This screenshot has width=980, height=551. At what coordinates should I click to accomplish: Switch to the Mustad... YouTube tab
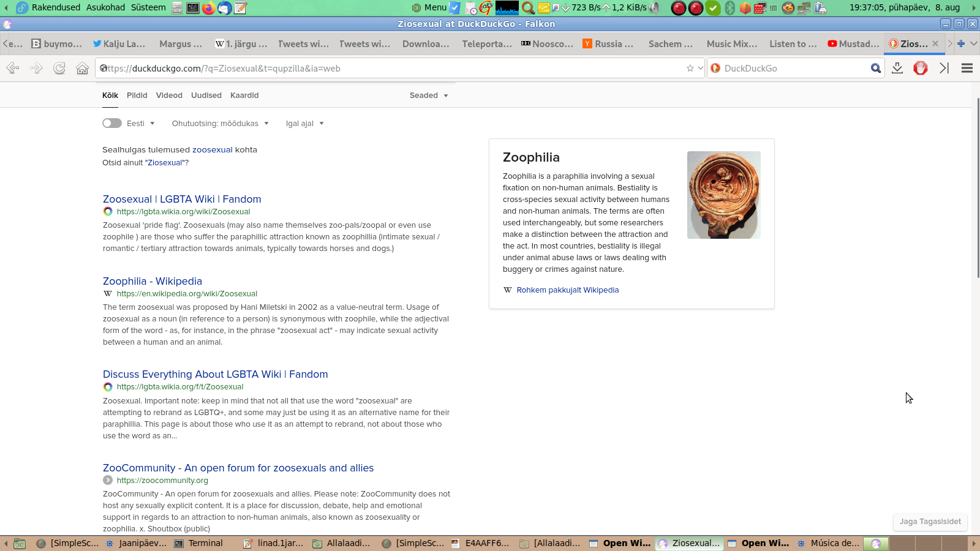854,43
